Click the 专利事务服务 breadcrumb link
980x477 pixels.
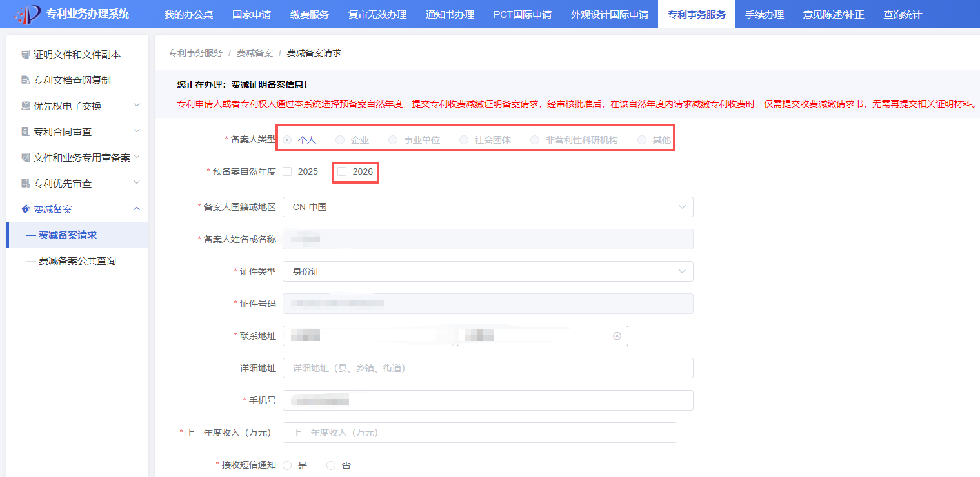point(195,53)
